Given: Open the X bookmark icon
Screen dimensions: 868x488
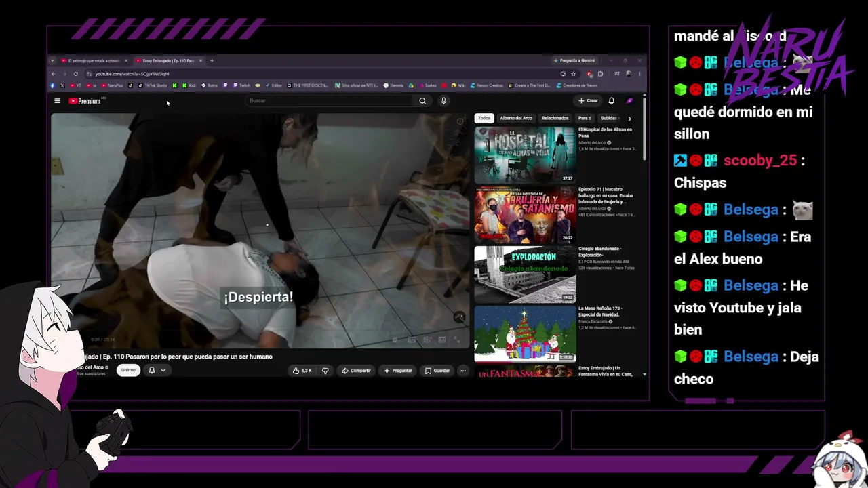Looking at the screenshot, I should click(x=62, y=85).
